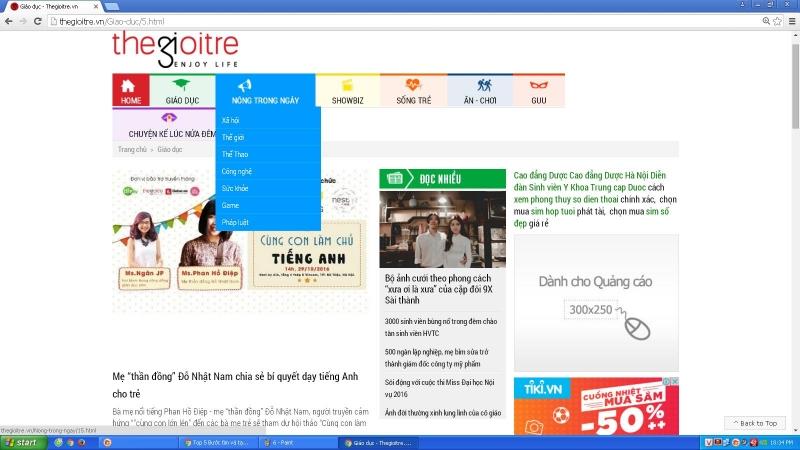Open the Trang chủ breadcrumb link
This screenshot has height=450, width=800.
click(x=132, y=150)
